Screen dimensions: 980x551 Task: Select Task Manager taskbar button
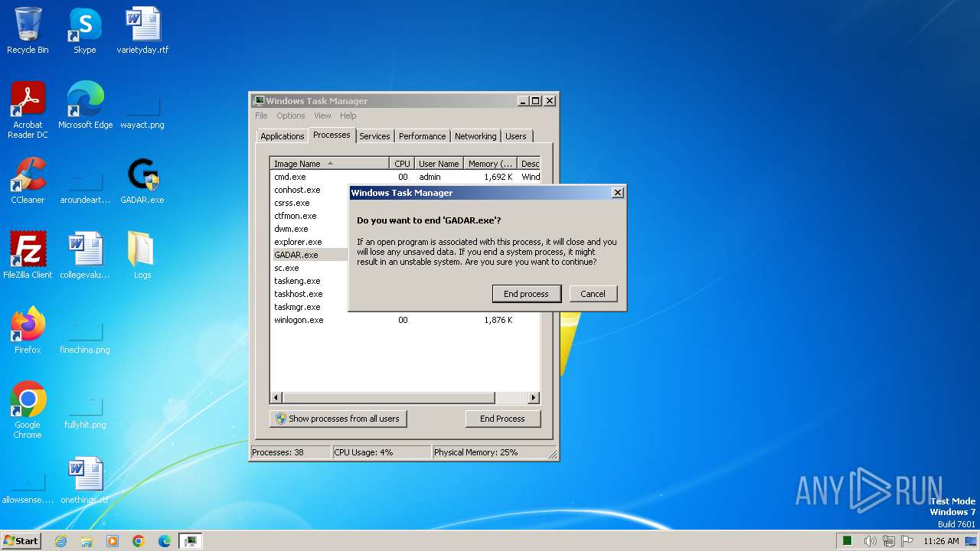191,541
